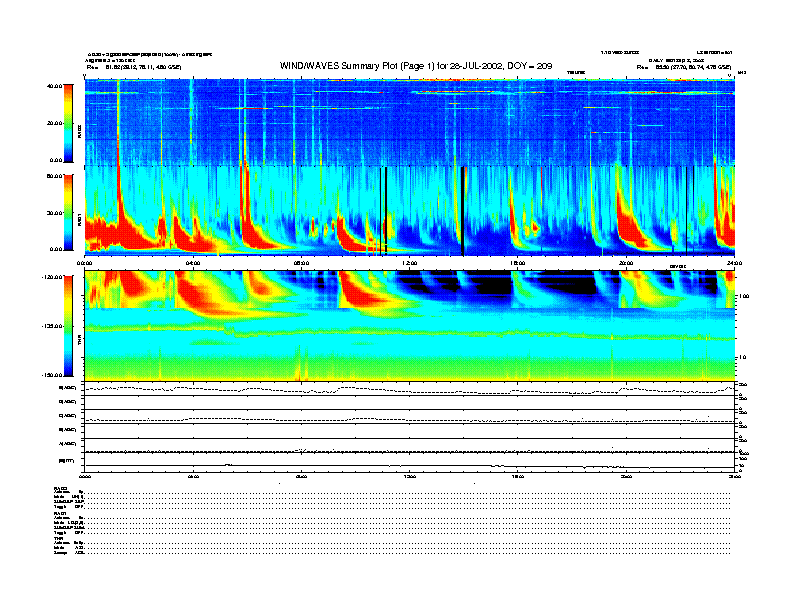Select the 30.00 label on RAD1 scale
The height and width of the screenshot is (612, 792).
tap(54, 213)
